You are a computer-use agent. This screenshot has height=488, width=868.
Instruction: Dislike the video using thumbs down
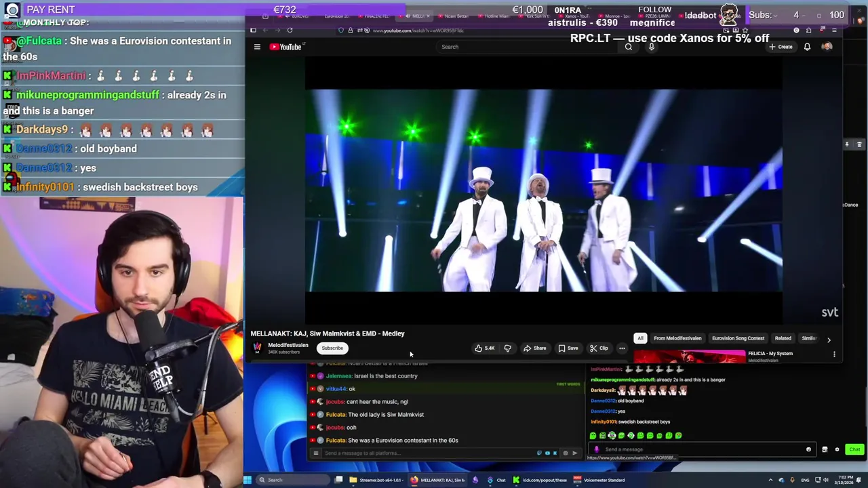tap(507, 348)
